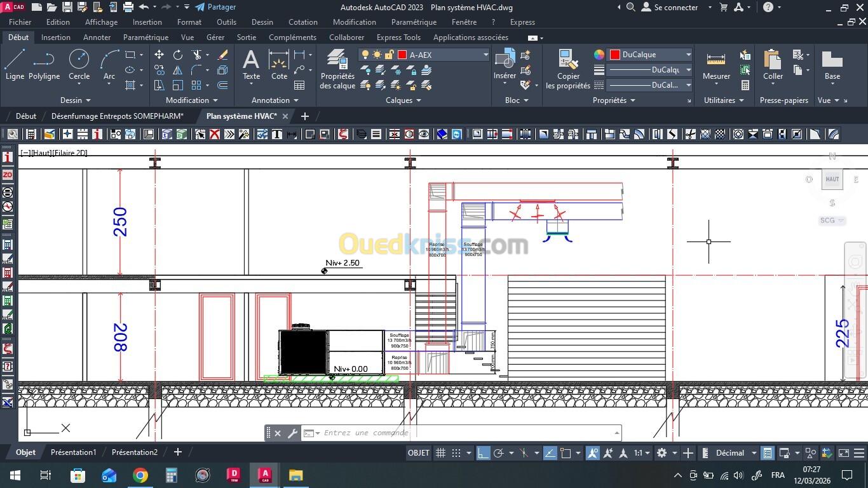Click the Insérer block icon

click(505, 65)
